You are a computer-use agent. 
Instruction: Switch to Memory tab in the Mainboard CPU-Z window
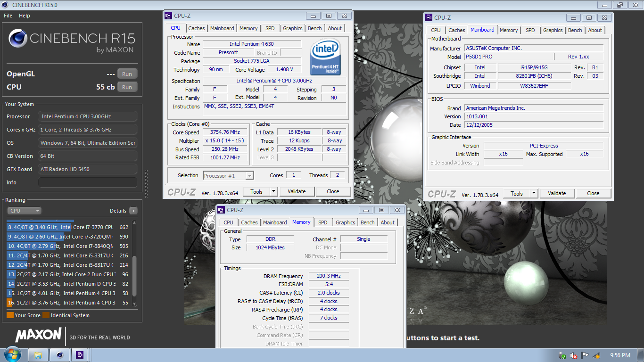(509, 30)
